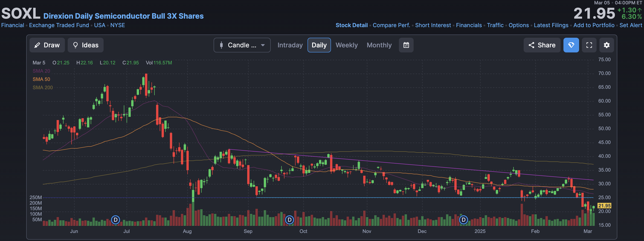Click the dividend marker near 2025
644x241 pixels.
coord(464,220)
